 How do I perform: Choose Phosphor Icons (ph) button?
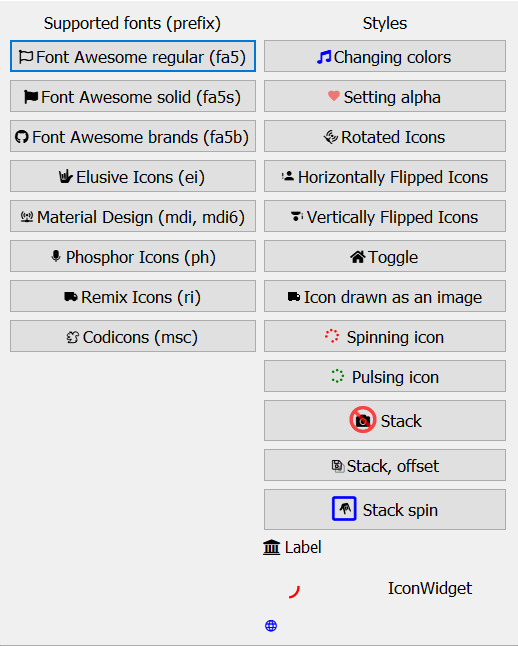[133, 256]
